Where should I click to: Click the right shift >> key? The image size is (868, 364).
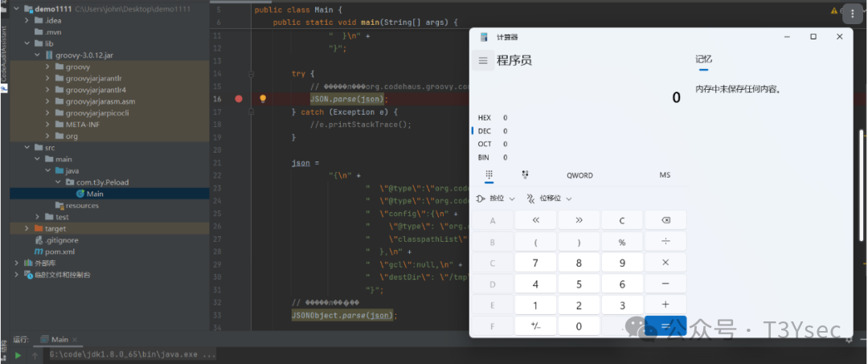tap(579, 220)
